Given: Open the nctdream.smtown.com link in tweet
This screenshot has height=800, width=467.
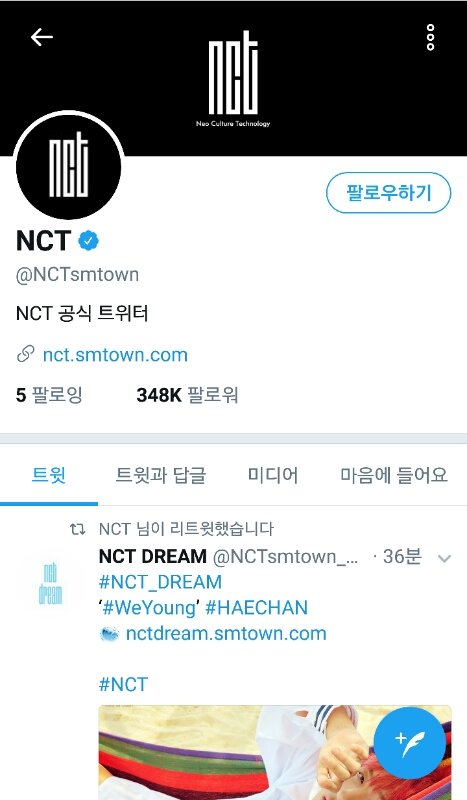Looking at the screenshot, I should tap(226, 633).
